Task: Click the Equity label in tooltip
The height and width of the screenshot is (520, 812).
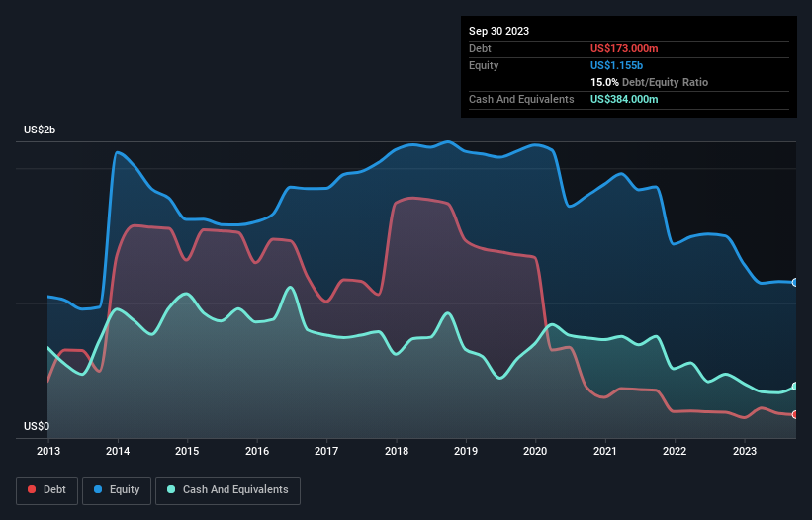Action: tap(484, 65)
